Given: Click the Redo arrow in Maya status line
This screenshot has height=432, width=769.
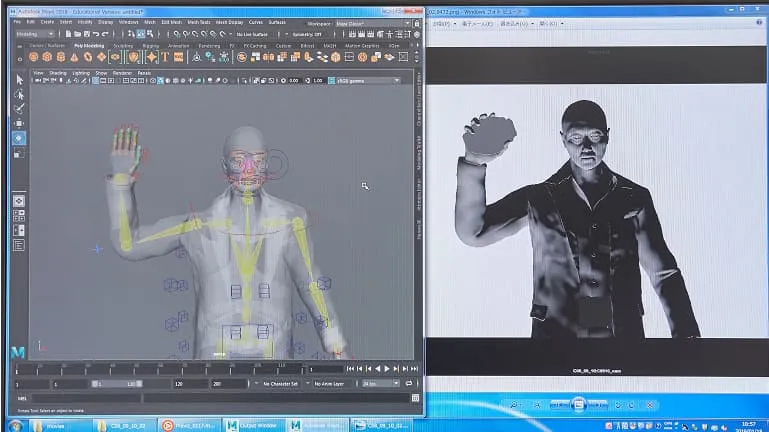Looking at the screenshot, I should pos(105,34).
